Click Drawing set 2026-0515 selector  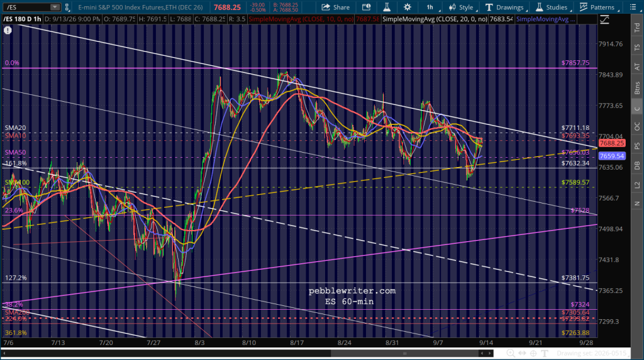[x=591, y=354]
